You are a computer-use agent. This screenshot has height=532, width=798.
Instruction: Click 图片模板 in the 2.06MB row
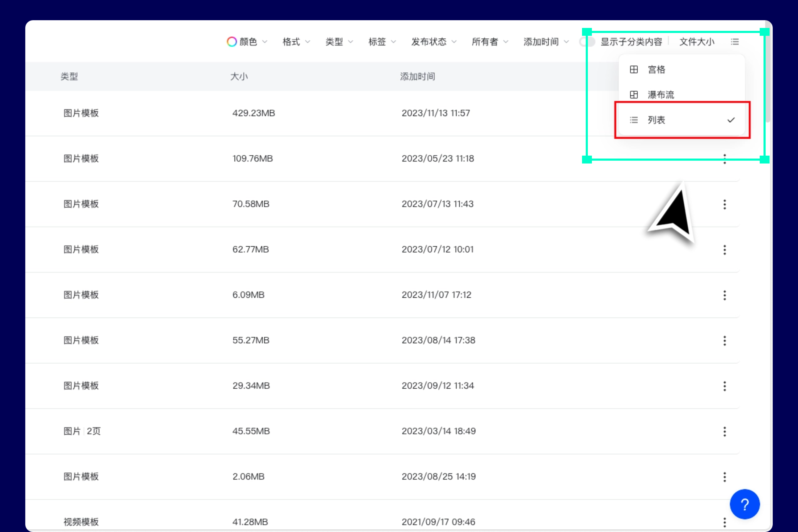(x=81, y=477)
